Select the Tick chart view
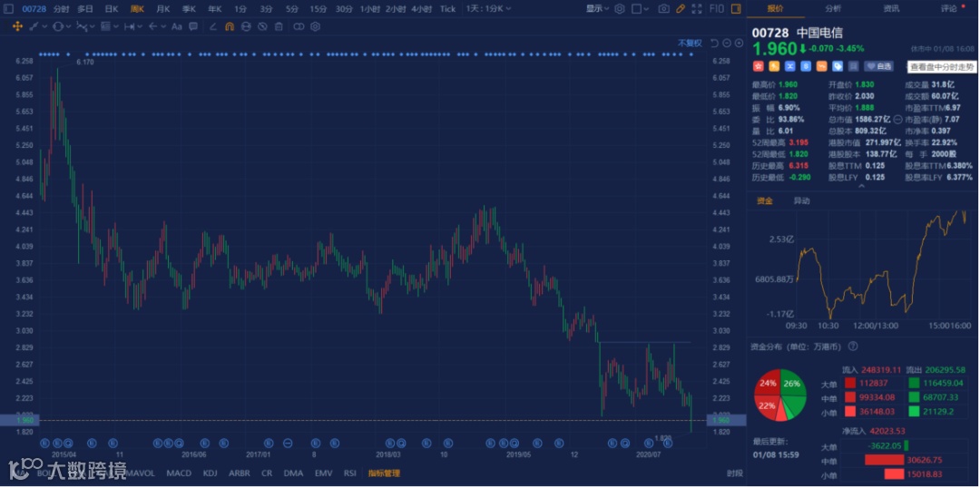The width and height of the screenshot is (980, 488). point(447,9)
